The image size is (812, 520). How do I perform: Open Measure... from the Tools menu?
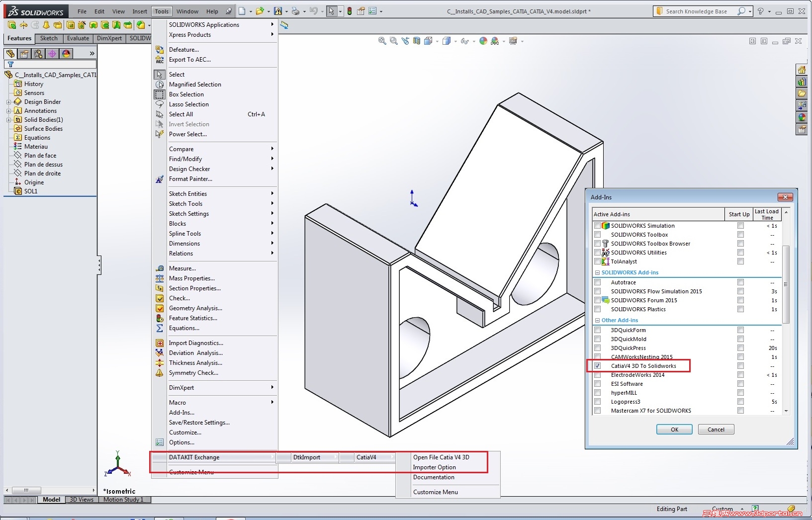[182, 268]
